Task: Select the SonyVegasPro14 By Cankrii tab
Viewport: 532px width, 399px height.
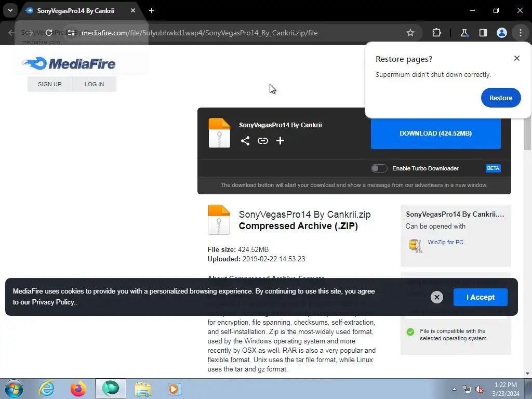Action: coord(76,10)
